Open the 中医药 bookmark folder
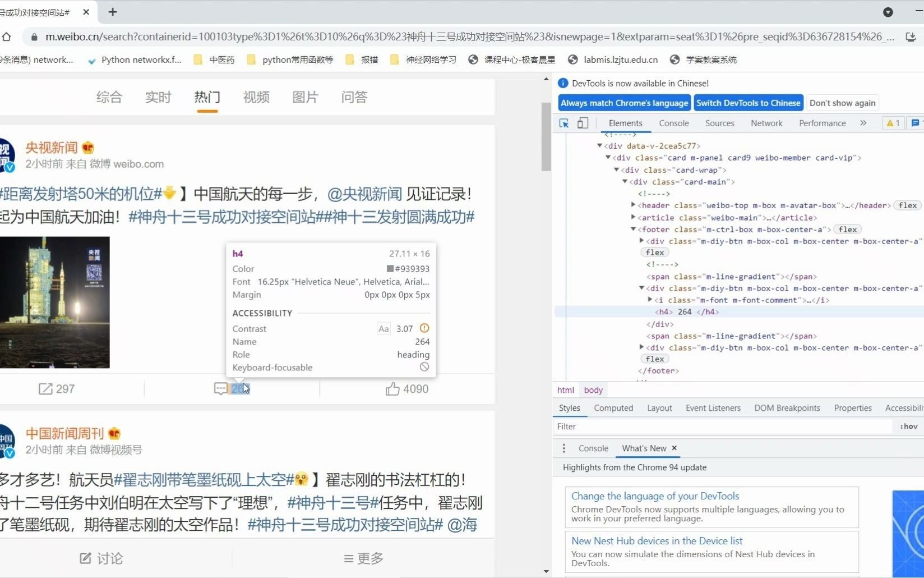This screenshot has width=924, height=578. pos(214,59)
